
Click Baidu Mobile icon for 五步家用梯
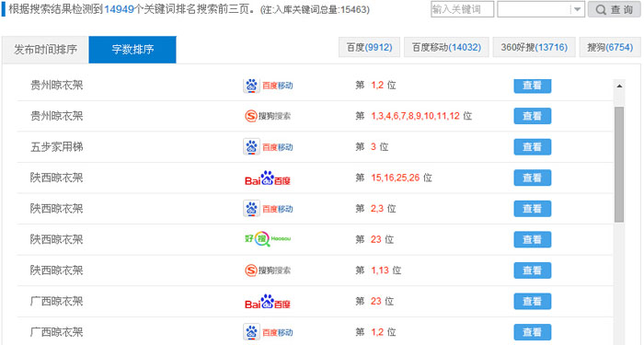269,147
